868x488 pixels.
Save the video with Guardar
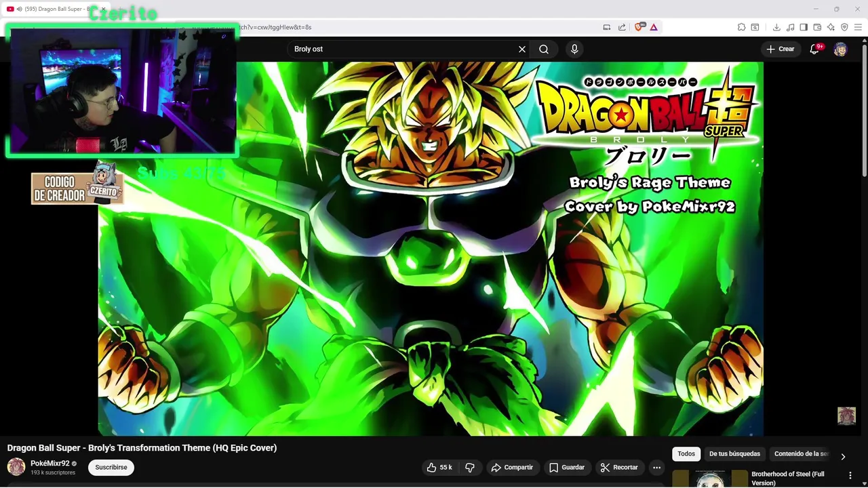point(567,467)
